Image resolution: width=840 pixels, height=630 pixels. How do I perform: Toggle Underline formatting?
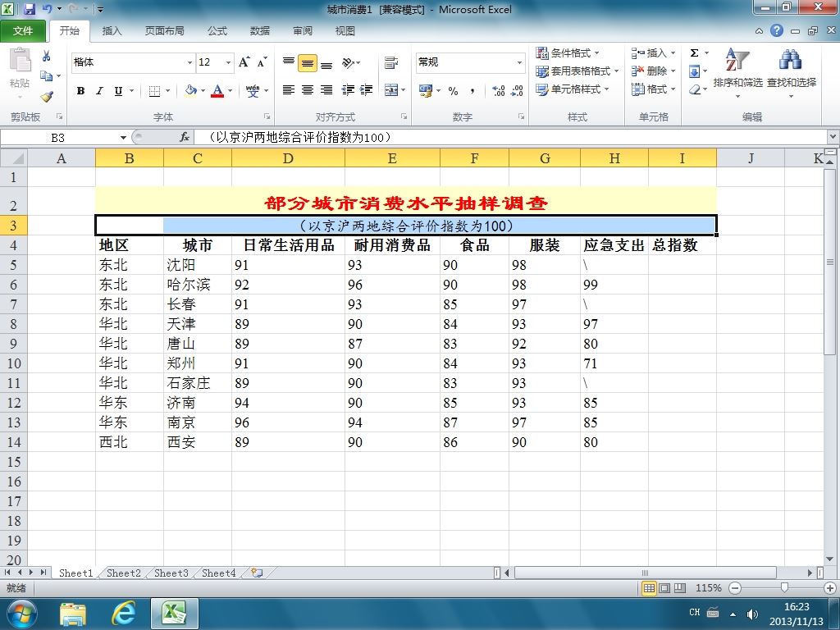point(118,91)
